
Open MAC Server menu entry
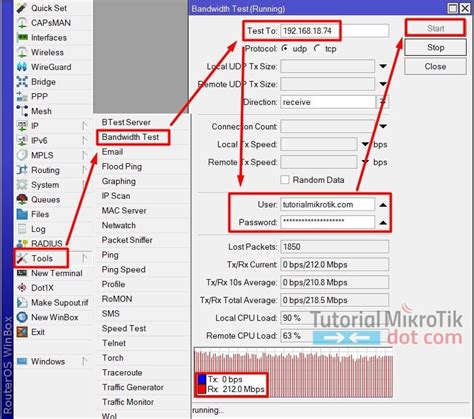click(x=142, y=211)
